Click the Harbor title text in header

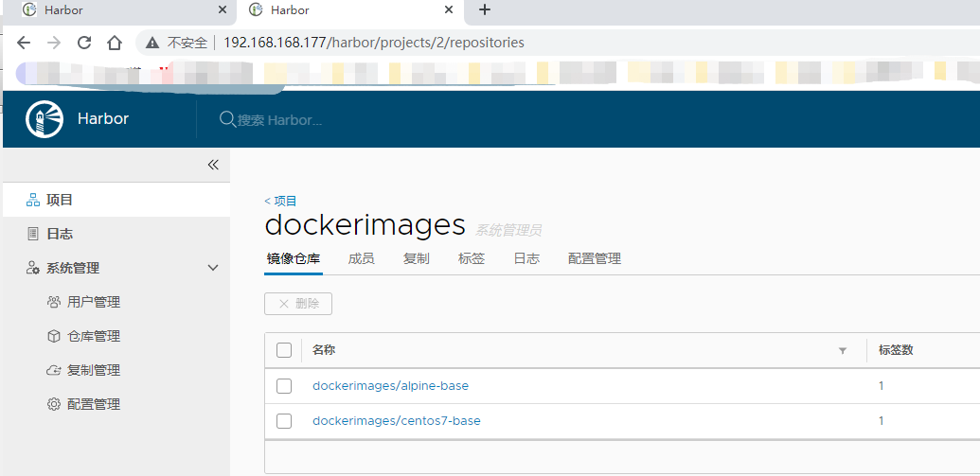[x=103, y=118]
